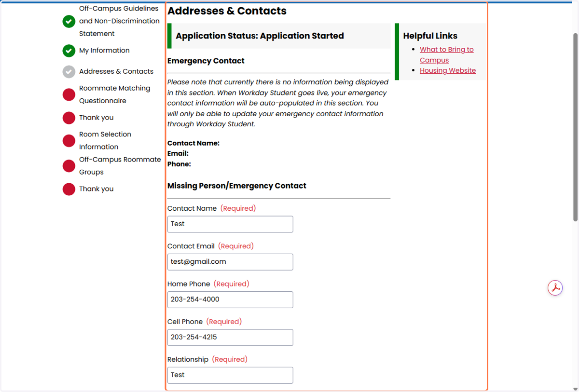Click the bold Contact Name: label
The width and height of the screenshot is (579, 392).
[193, 143]
